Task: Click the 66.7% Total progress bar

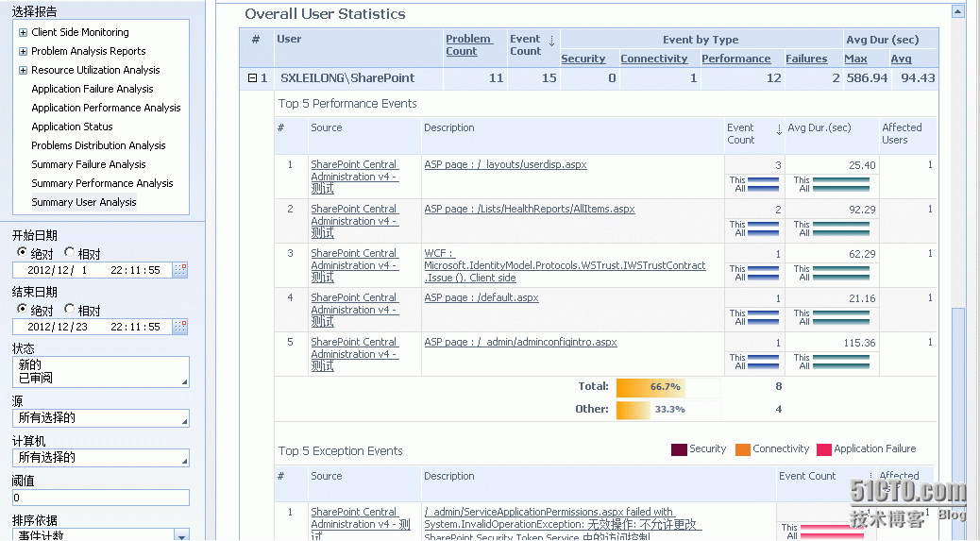Action: (668, 387)
